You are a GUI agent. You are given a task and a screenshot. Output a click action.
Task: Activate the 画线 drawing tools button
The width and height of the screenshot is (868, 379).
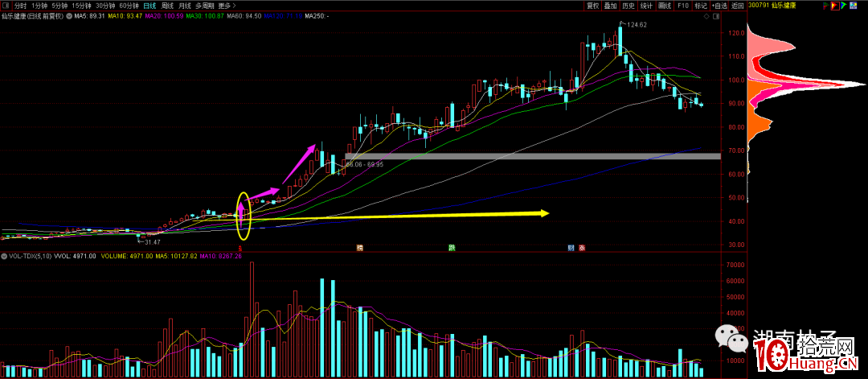pyautogui.click(x=665, y=6)
